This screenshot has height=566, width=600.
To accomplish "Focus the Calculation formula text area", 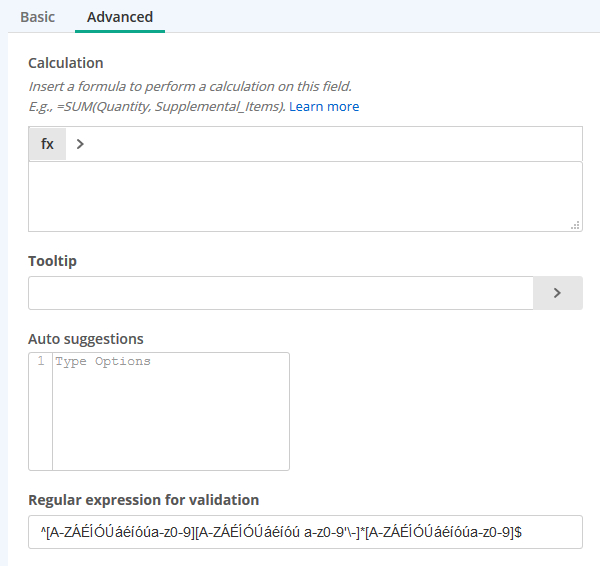I will click(x=305, y=196).
